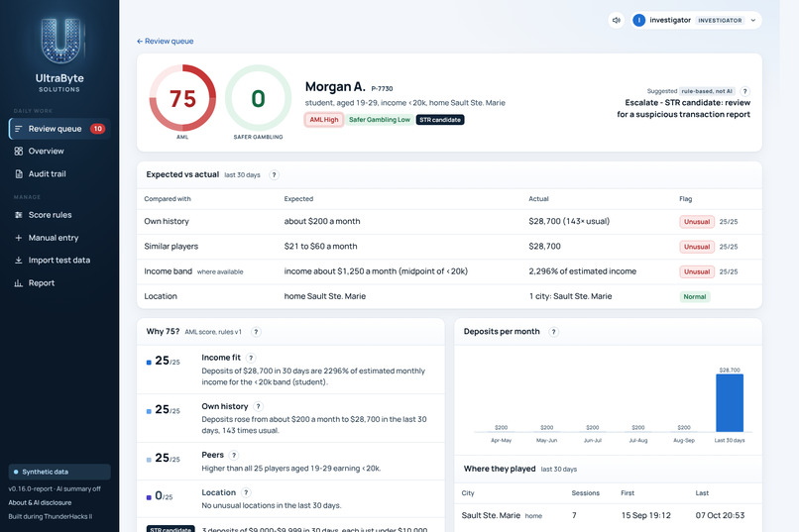
Task: Click the Escalate - STR candidate suggestion text
Action: click(683, 108)
